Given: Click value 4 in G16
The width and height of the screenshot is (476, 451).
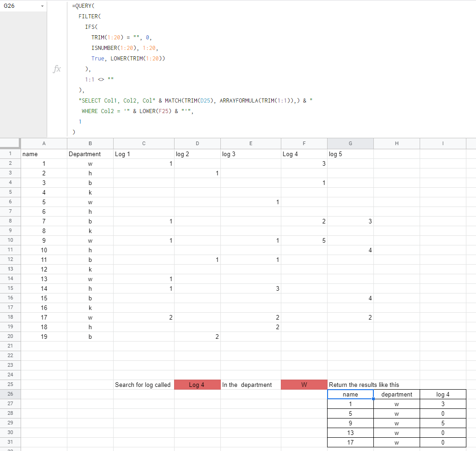Looking at the screenshot, I should coord(350,298).
